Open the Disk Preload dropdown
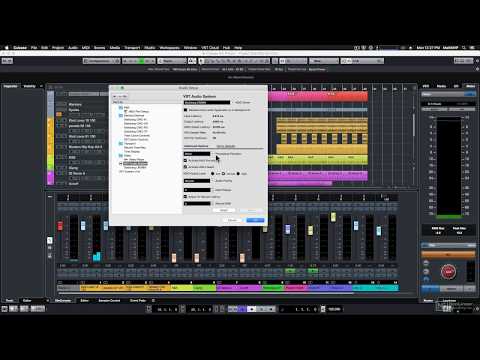Viewport: 480px width, 360px height. pos(197,190)
